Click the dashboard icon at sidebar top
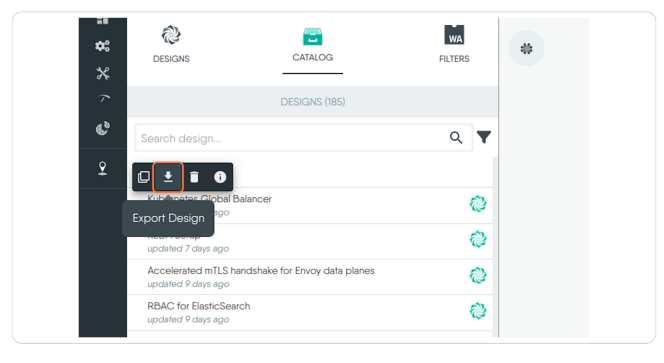 point(102,21)
